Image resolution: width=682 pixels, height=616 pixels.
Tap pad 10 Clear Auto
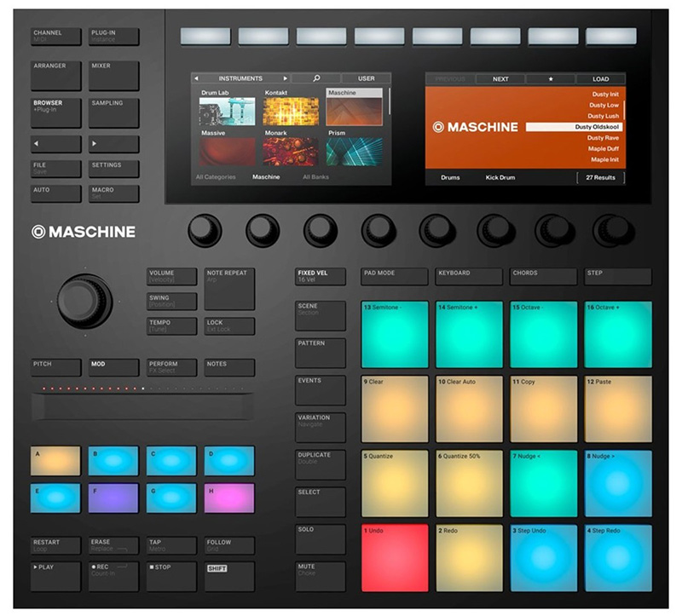click(x=470, y=409)
